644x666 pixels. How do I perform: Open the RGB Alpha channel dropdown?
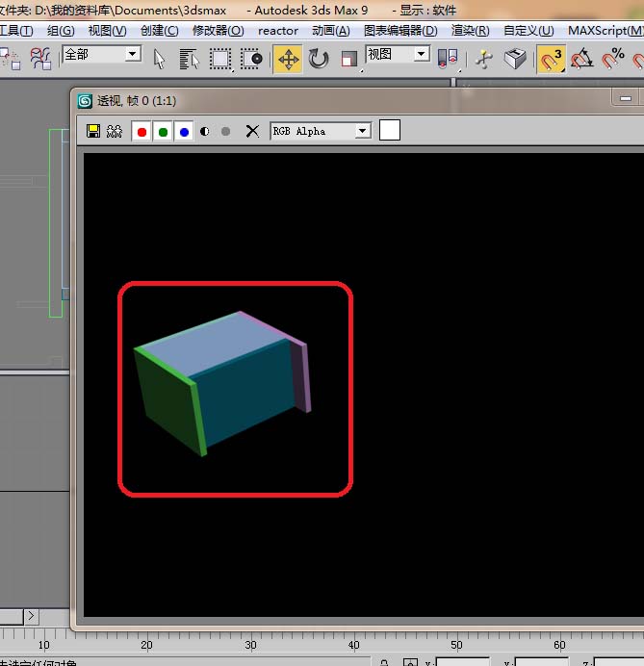coord(363,131)
